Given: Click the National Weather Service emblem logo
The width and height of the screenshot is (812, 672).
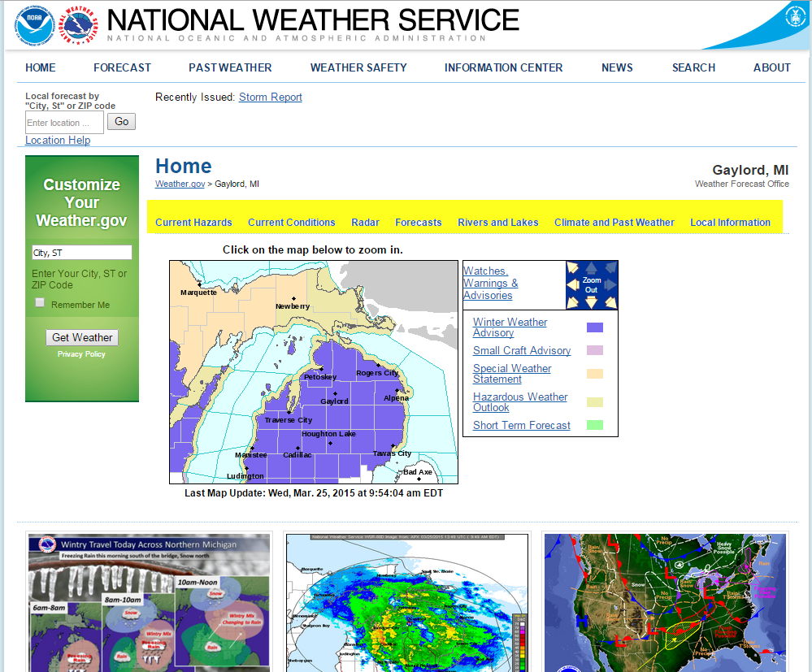Looking at the screenshot, I should (78, 25).
